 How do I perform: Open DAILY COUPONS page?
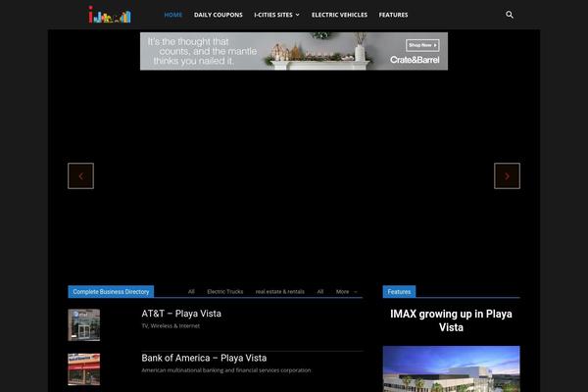tap(219, 15)
